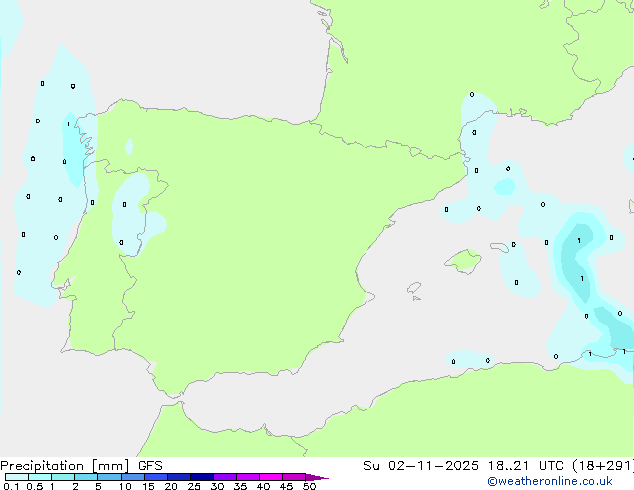Image resolution: width=634 pixels, height=490 pixels.
Task: Select the Precipitation [mm] GFS title
Action: coord(81,466)
